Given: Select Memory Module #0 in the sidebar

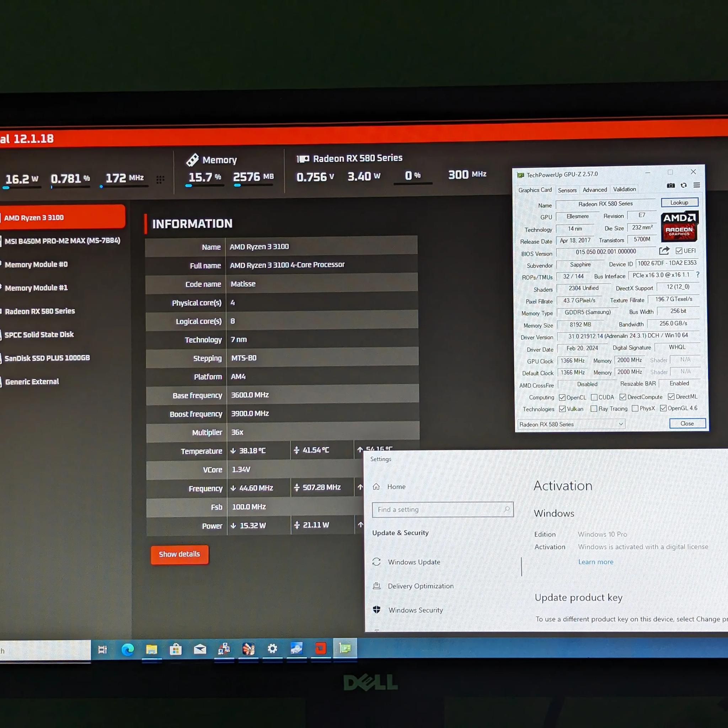Looking at the screenshot, I should point(36,264).
